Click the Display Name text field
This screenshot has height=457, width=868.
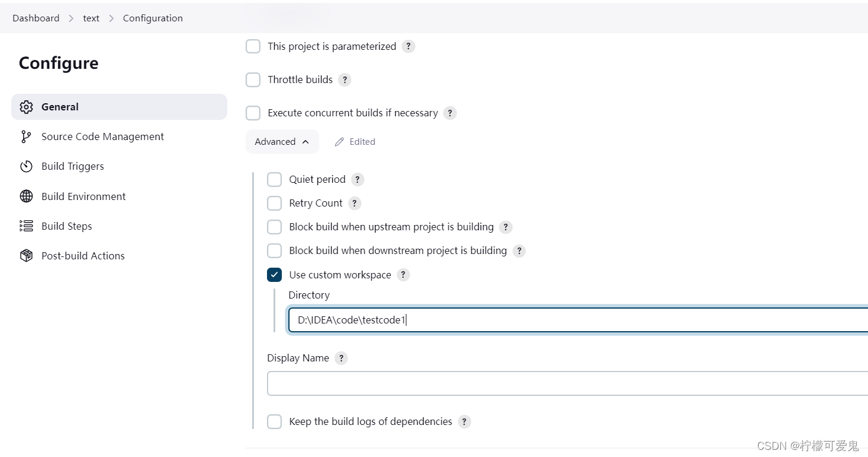[x=567, y=383]
